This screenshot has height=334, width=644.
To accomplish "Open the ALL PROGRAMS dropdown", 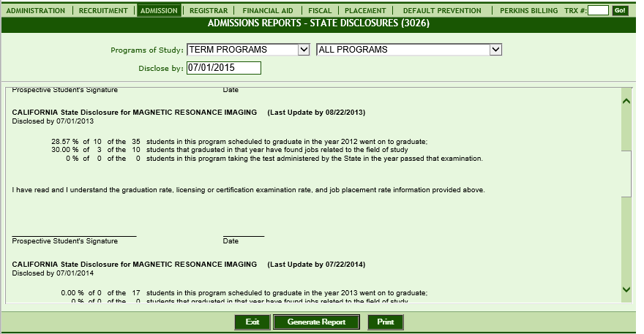I will click(409, 50).
